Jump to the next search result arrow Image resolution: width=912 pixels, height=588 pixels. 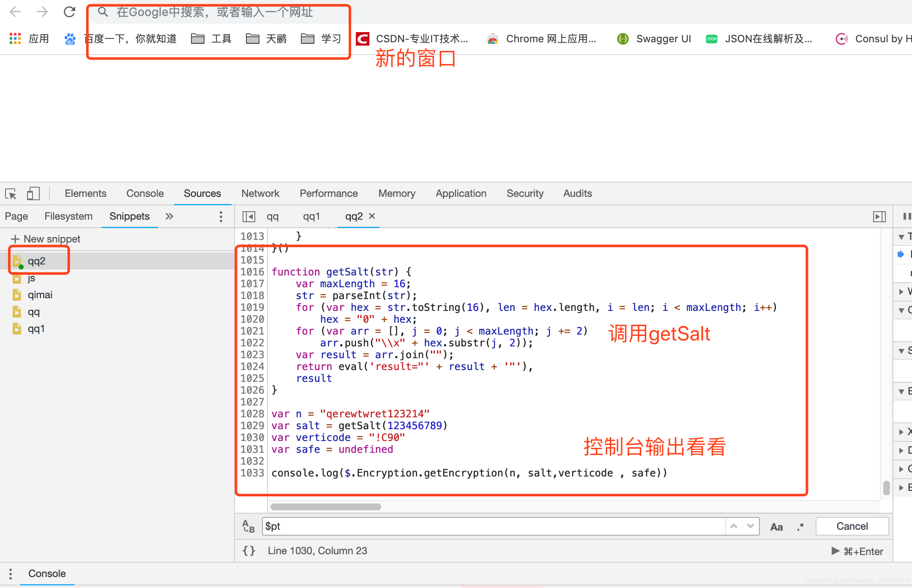pos(751,526)
